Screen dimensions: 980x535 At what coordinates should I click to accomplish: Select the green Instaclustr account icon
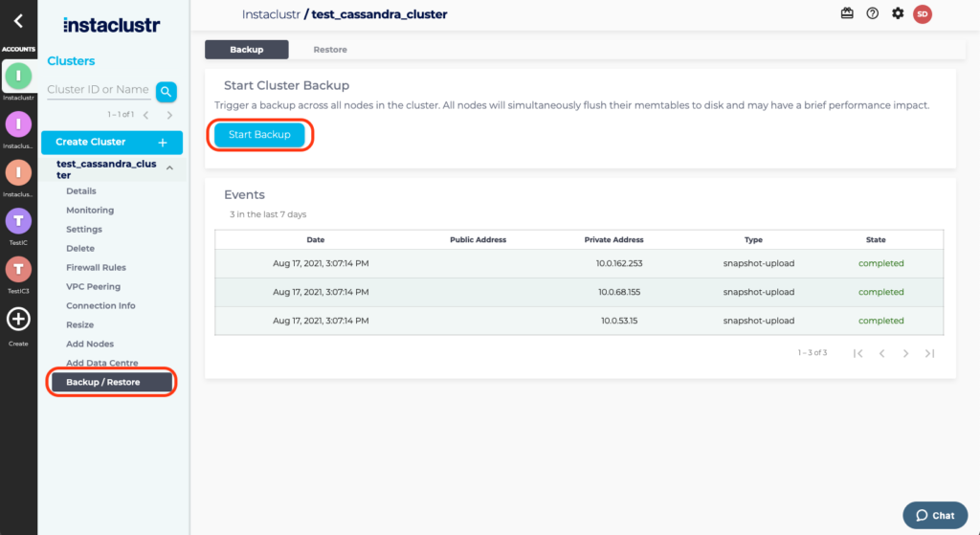18,76
